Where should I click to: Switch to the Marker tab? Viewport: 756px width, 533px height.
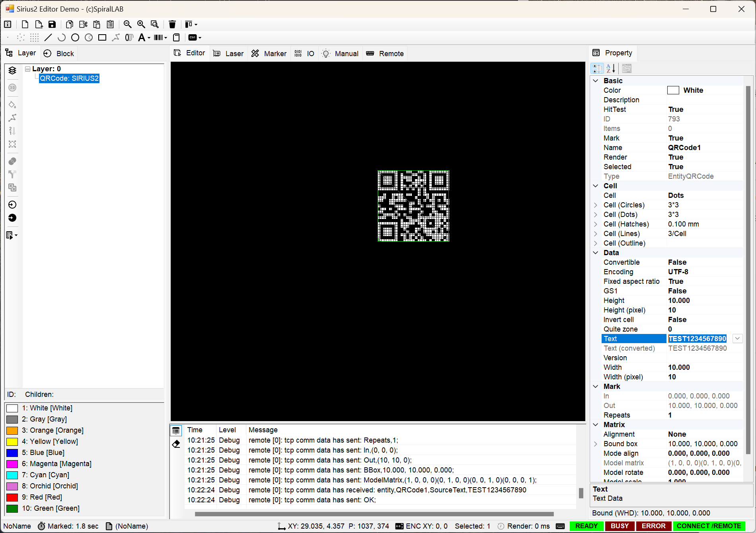click(269, 53)
